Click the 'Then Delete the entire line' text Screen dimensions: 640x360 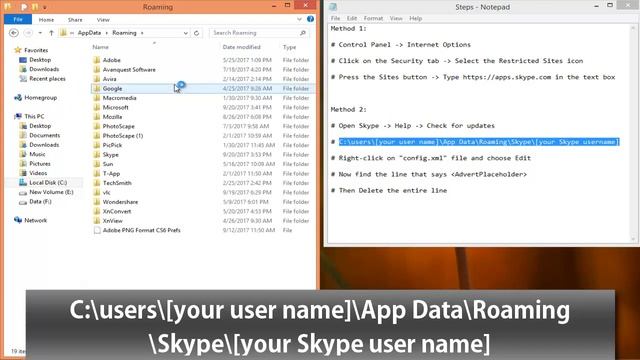tap(393, 191)
